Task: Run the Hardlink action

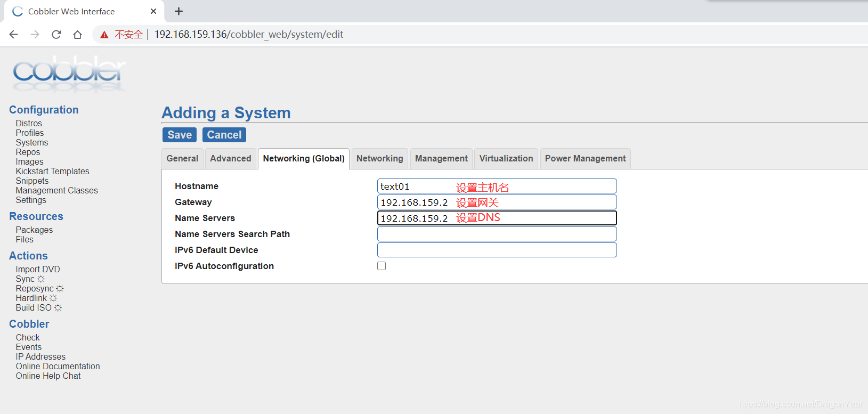Action: [x=31, y=298]
